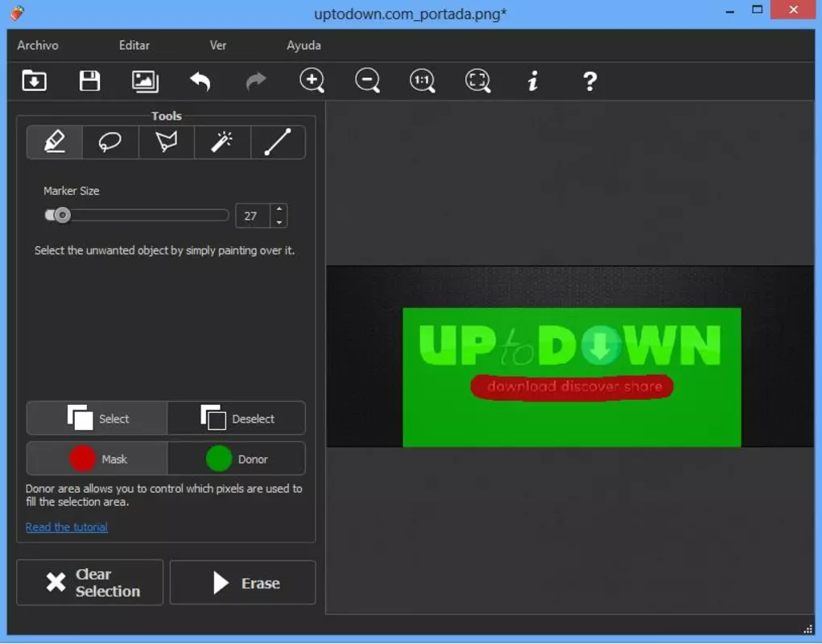Maximize the application window
This screenshot has width=822, height=644.
(757, 10)
